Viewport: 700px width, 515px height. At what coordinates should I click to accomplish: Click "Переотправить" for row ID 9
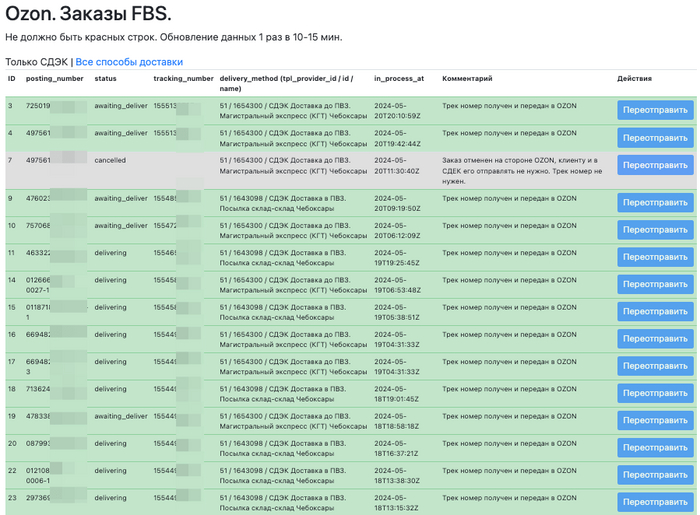pos(654,203)
